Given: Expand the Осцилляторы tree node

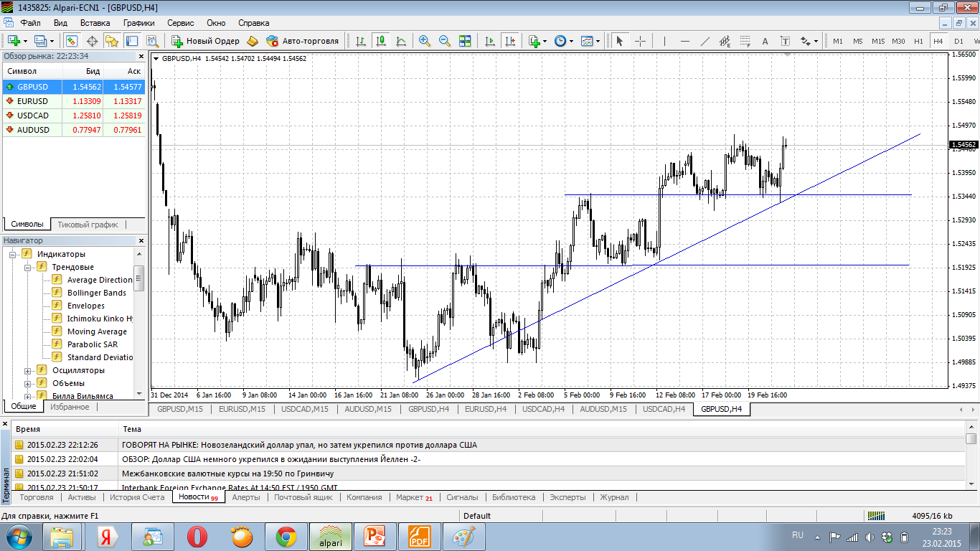Looking at the screenshot, I should pyautogui.click(x=27, y=370).
